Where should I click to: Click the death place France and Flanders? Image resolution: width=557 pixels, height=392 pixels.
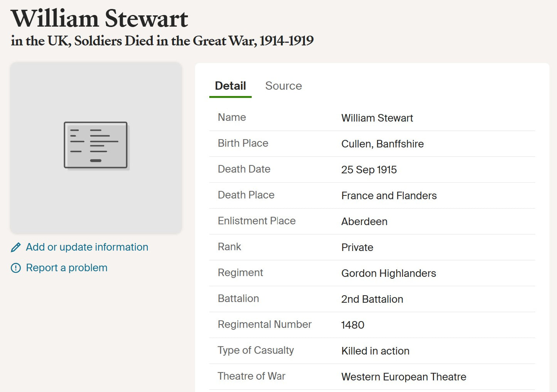[389, 196]
